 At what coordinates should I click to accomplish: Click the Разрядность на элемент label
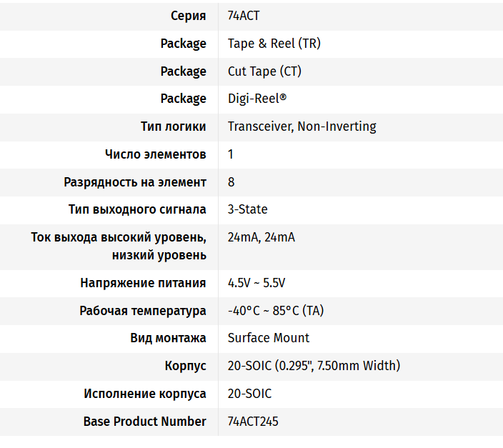point(135,182)
